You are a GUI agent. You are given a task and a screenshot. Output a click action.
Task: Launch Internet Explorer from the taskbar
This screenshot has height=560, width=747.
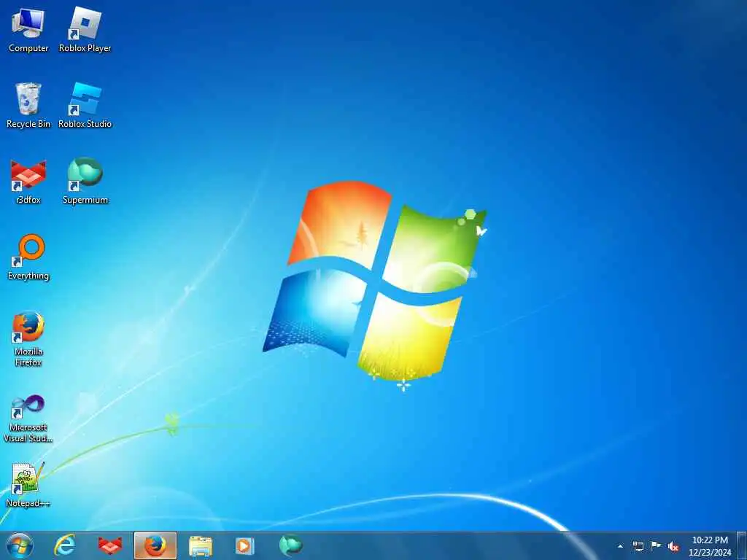65,545
